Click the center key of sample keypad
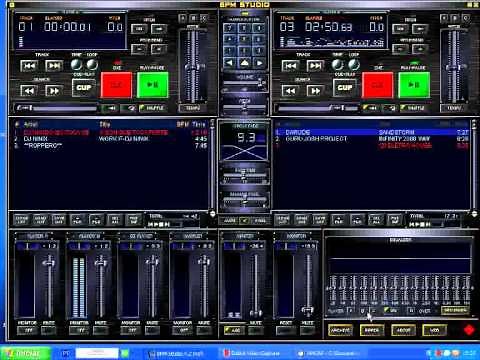 tap(244, 39)
